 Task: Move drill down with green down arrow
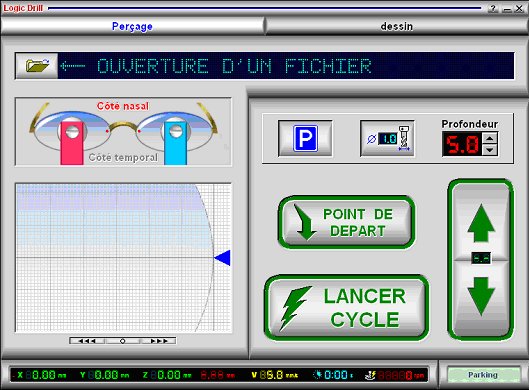point(481,296)
